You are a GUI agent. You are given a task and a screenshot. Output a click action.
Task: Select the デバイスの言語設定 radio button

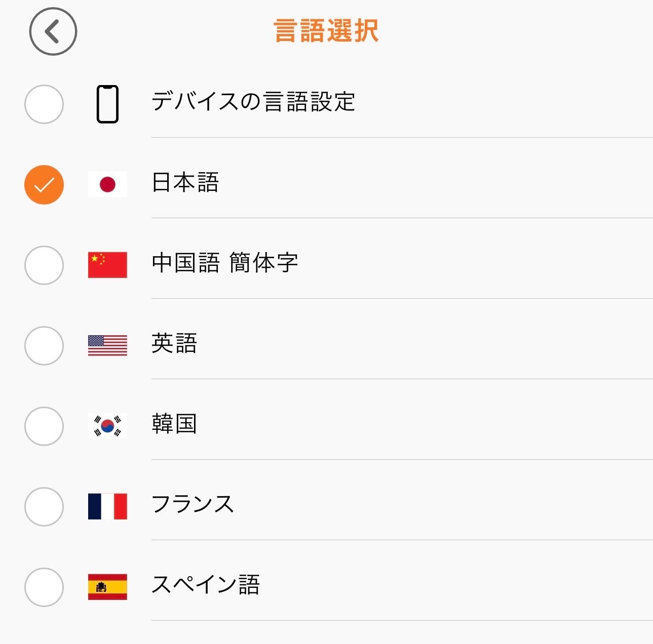[44, 104]
